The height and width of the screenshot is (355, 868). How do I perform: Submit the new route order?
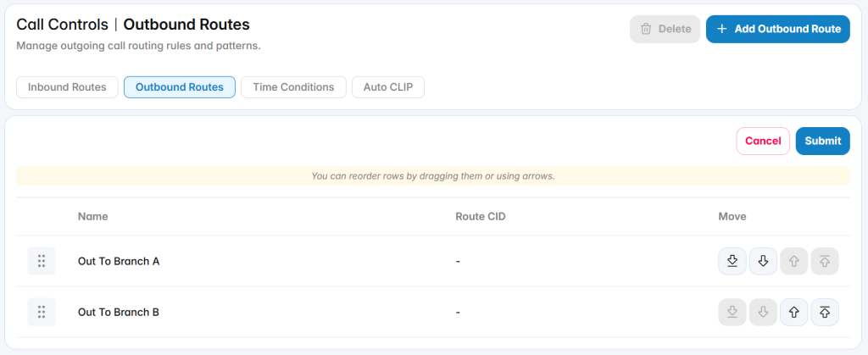click(822, 141)
